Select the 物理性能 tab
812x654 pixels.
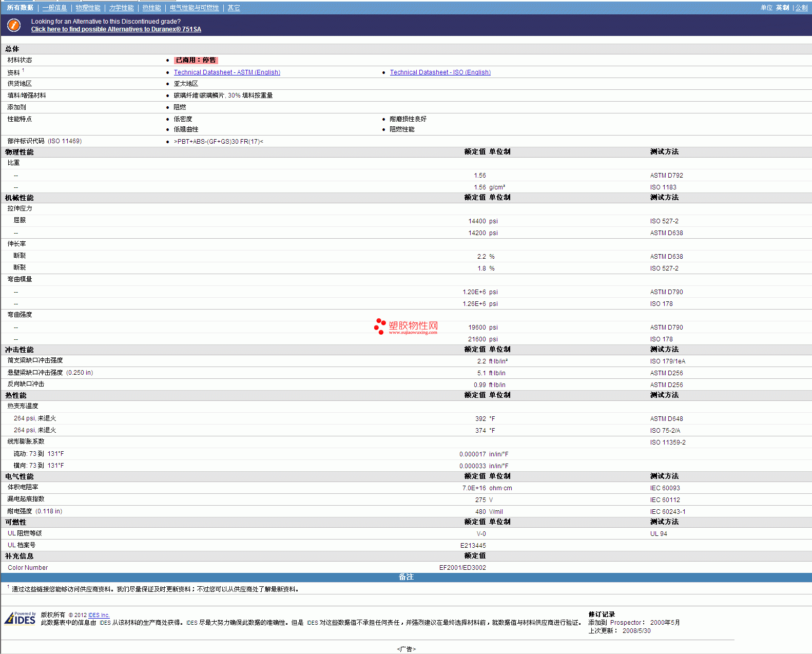[88, 8]
